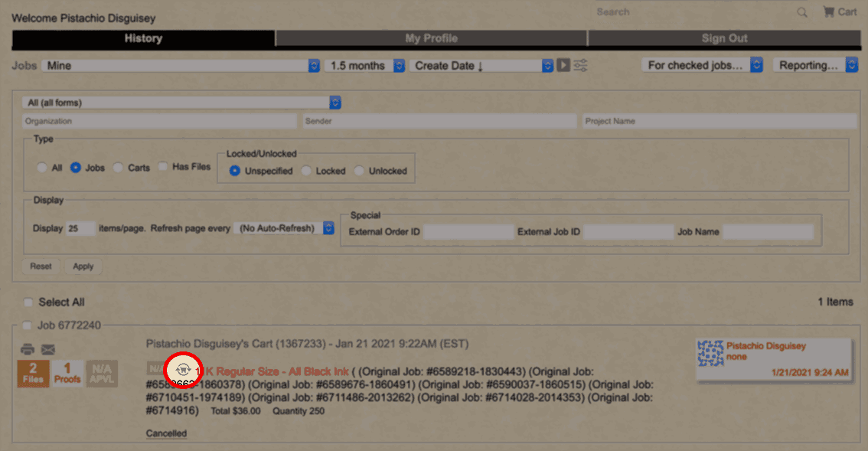Click the Apply button
The width and height of the screenshot is (868, 451).
click(83, 266)
